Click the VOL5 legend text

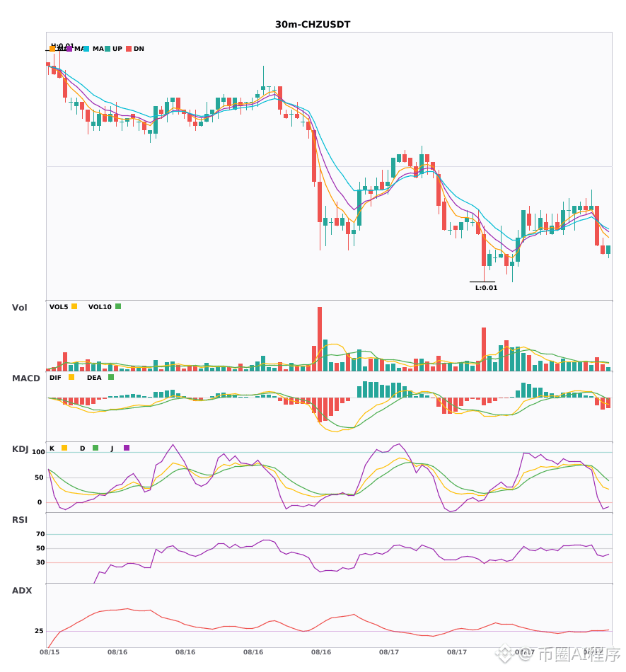[x=59, y=307]
